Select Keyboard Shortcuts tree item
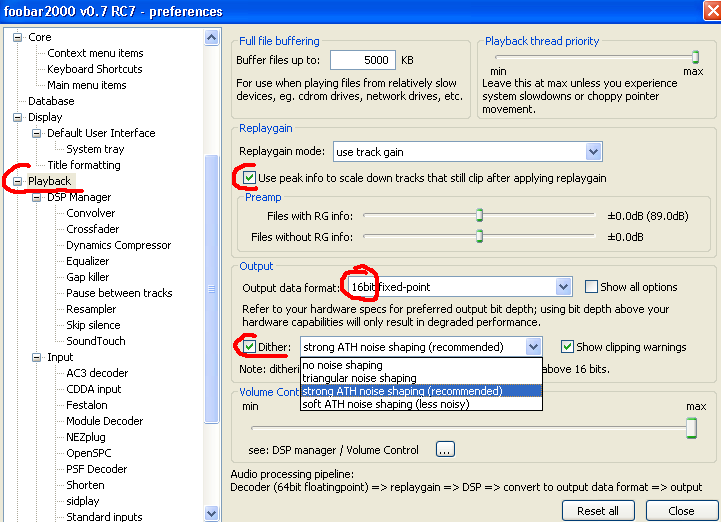 tap(95, 69)
